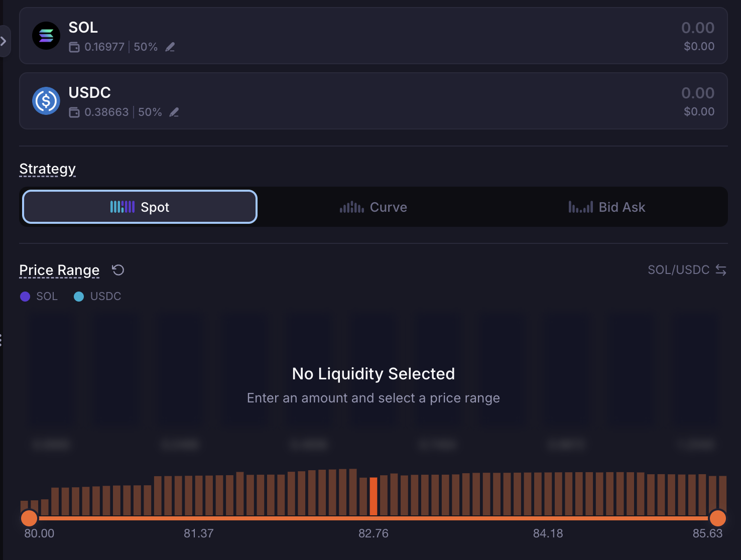Click the minimum price slider handle at 80.00
Screen dimensions: 741x560
[29, 518]
